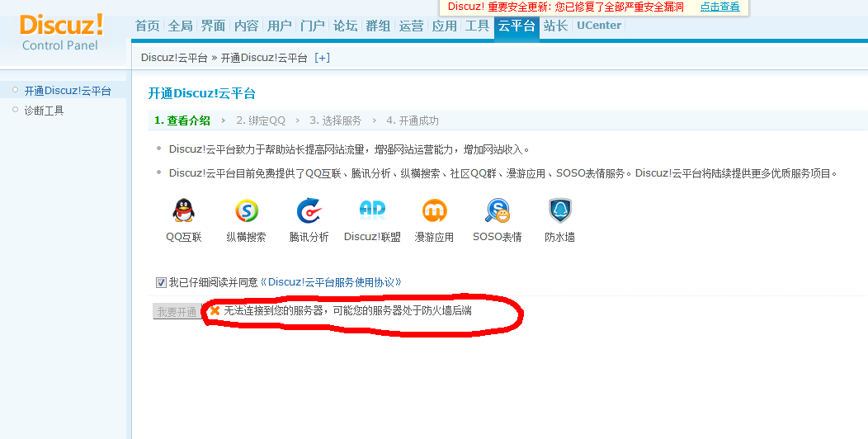Click the SOSO表情 service icon
Viewport: 868px width, 439px height.
497,210
